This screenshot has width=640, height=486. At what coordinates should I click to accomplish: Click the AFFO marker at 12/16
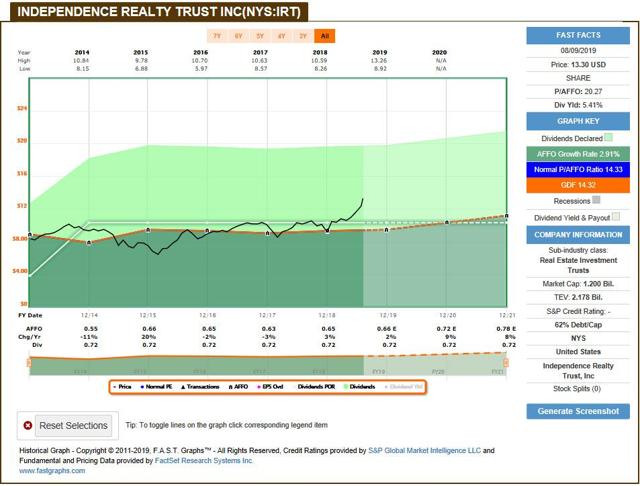point(207,231)
